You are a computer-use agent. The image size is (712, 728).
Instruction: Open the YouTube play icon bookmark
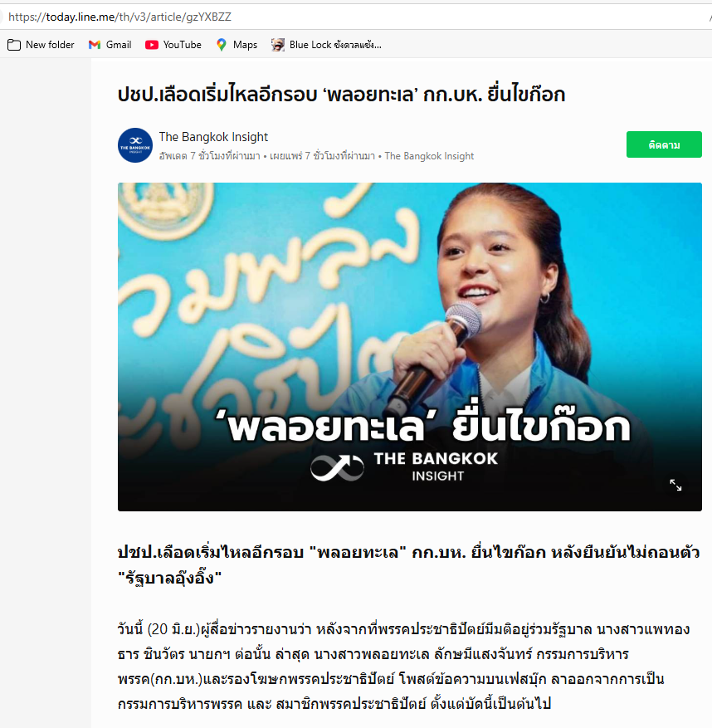(x=151, y=45)
